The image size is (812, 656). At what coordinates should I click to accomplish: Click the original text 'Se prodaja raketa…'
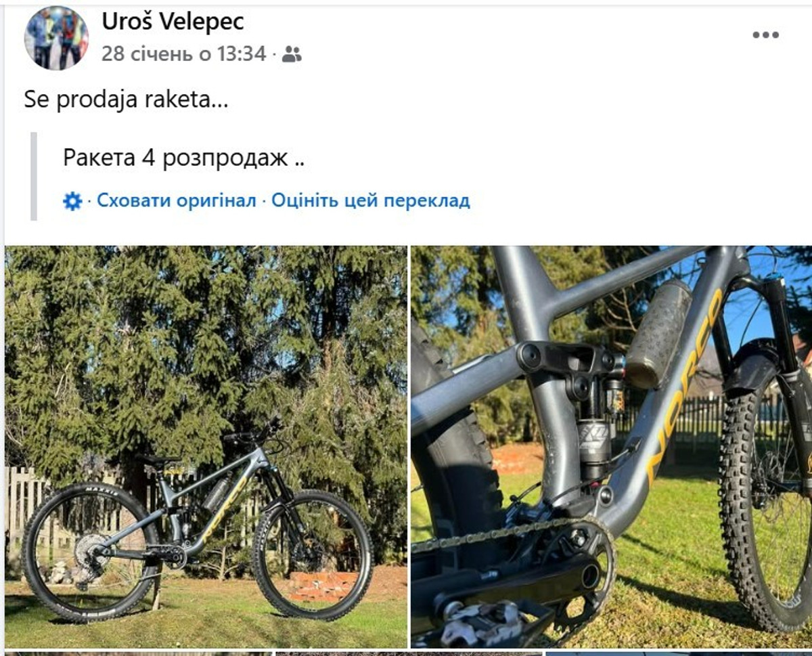[127, 100]
